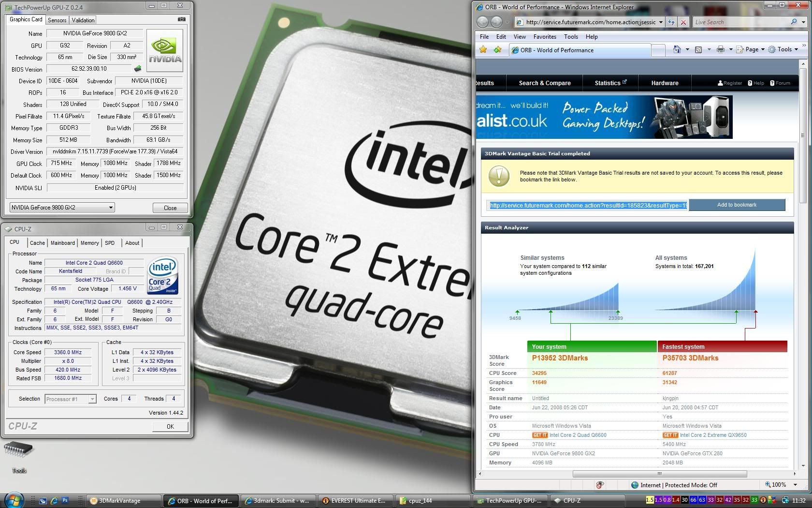
Task: Switch to EVEREST Ultimate in the taskbar
Action: 356,501
